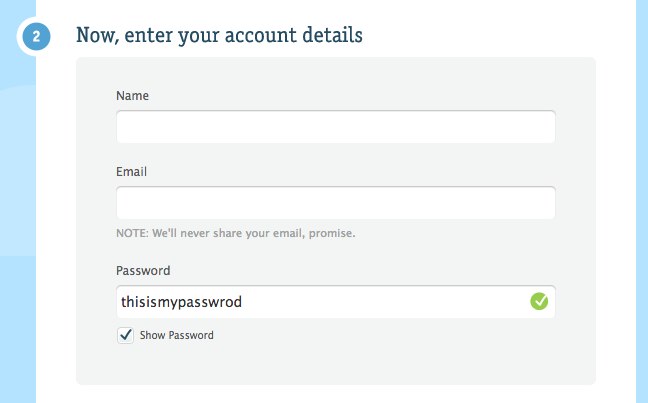Click the Name field label
The height and width of the screenshot is (403, 648).
pos(132,96)
